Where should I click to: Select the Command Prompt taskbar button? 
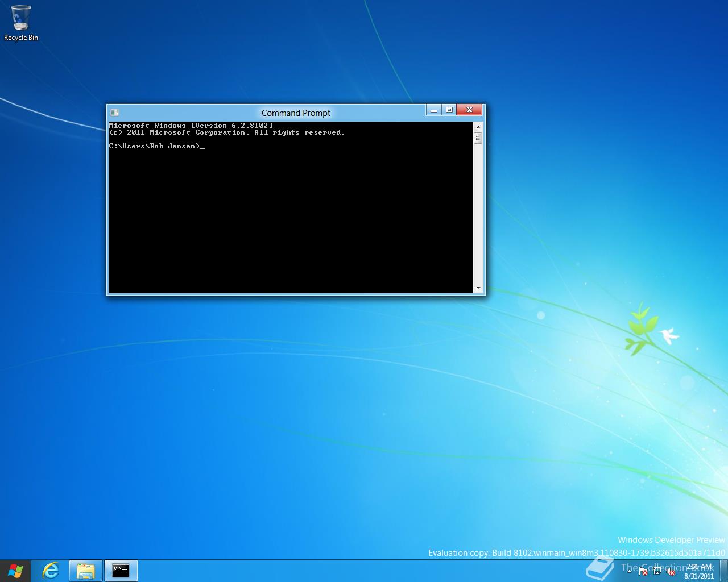point(121,571)
